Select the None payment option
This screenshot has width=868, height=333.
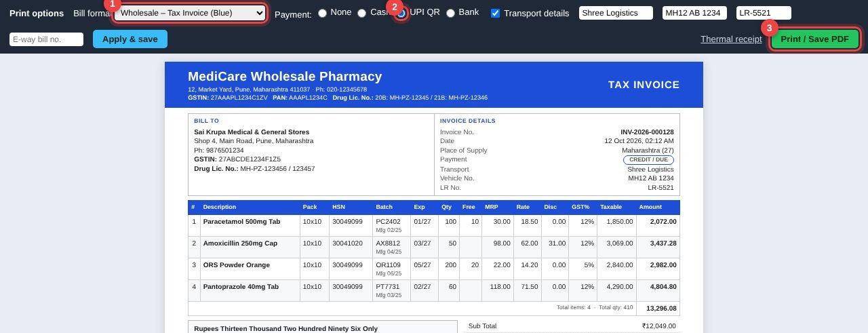click(322, 13)
